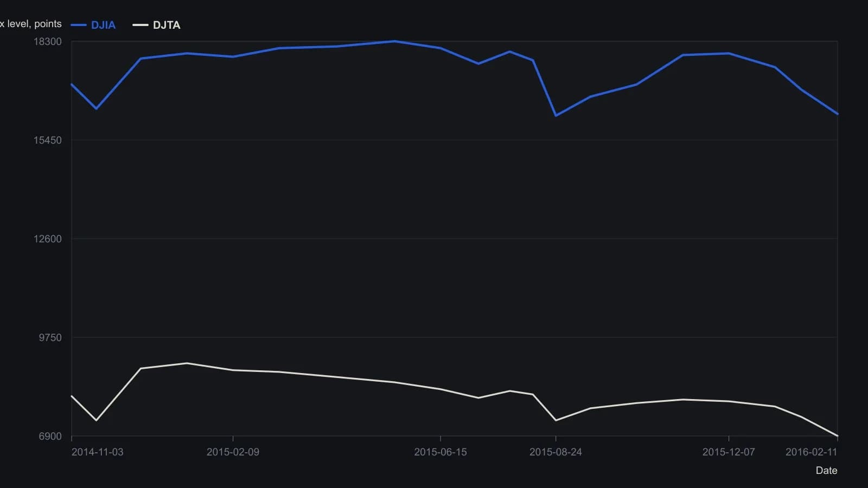
Task: Click the blue DJIA legend line swatch
Action: coord(79,25)
